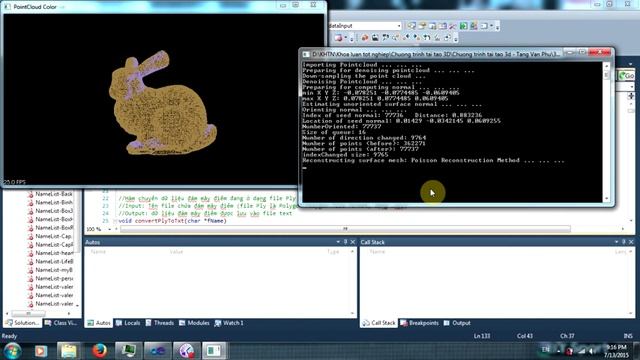Screen dimensions: 640x360
Task: Click the Value column header in Autos
Action: point(176,252)
